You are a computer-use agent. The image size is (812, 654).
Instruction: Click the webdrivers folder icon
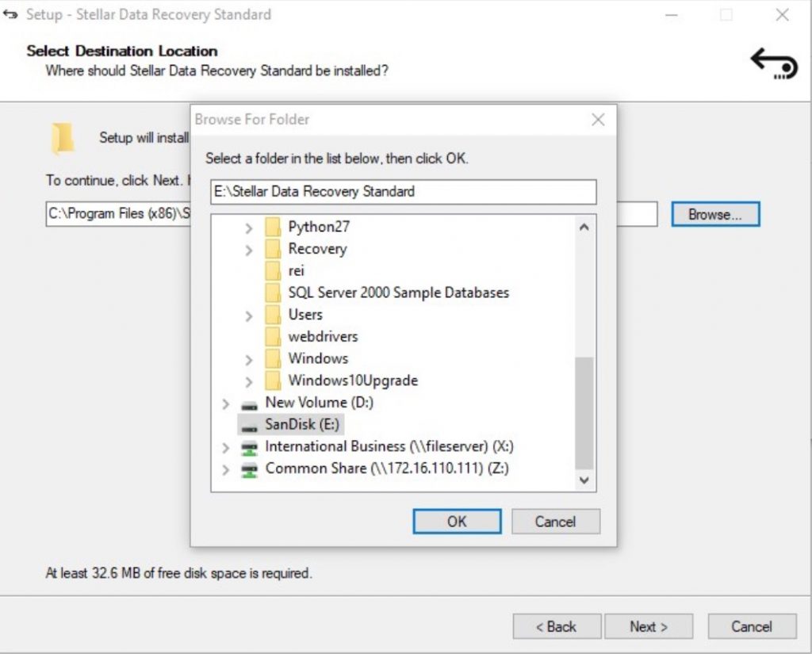273,337
